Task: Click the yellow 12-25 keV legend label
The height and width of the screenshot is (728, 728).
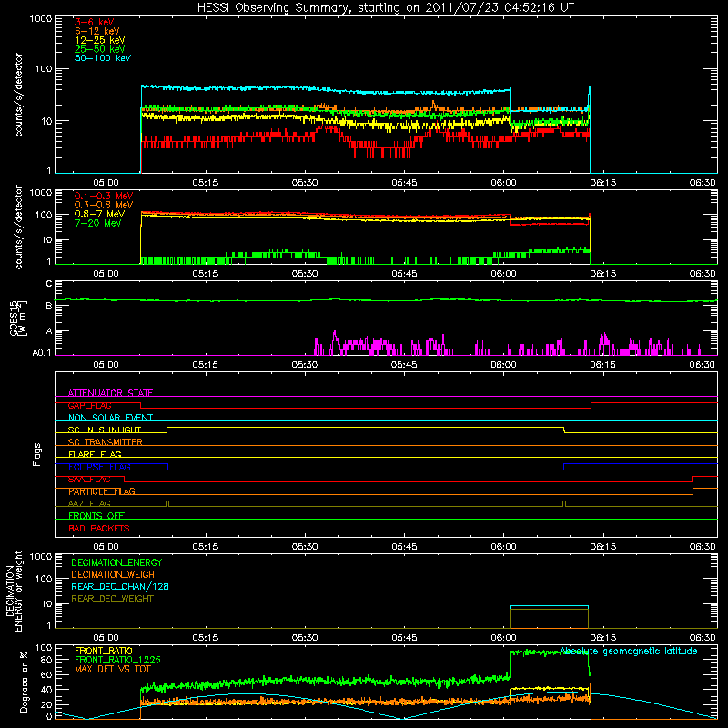Action: pyautogui.click(x=99, y=40)
